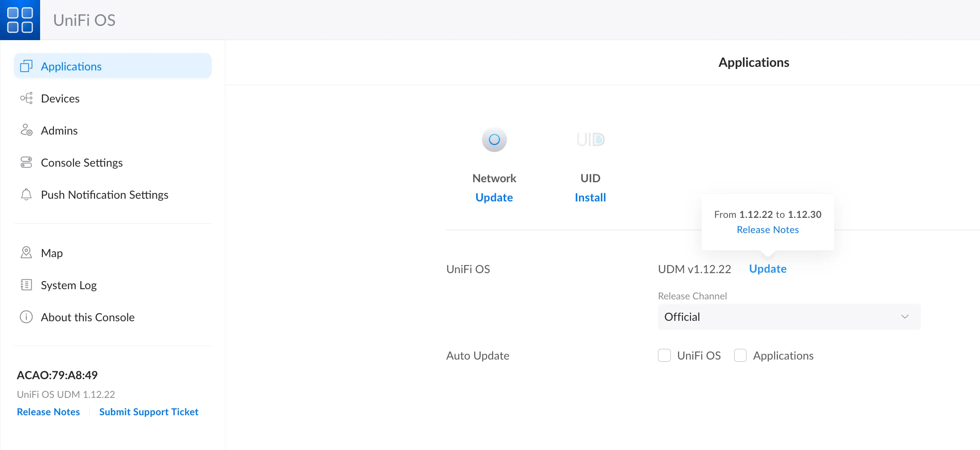Click the 'Release Channel' field label
The height and width of the screenshot is (450, 980).
[692, 296]
